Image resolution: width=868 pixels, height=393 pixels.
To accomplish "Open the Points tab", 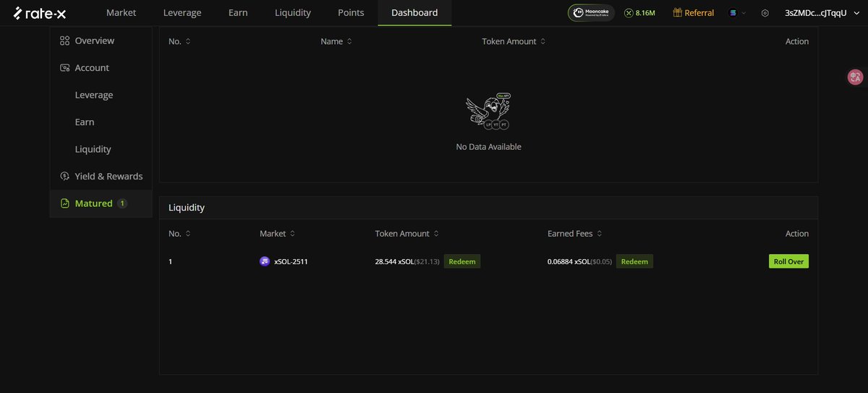I will (x=351, y=12).
